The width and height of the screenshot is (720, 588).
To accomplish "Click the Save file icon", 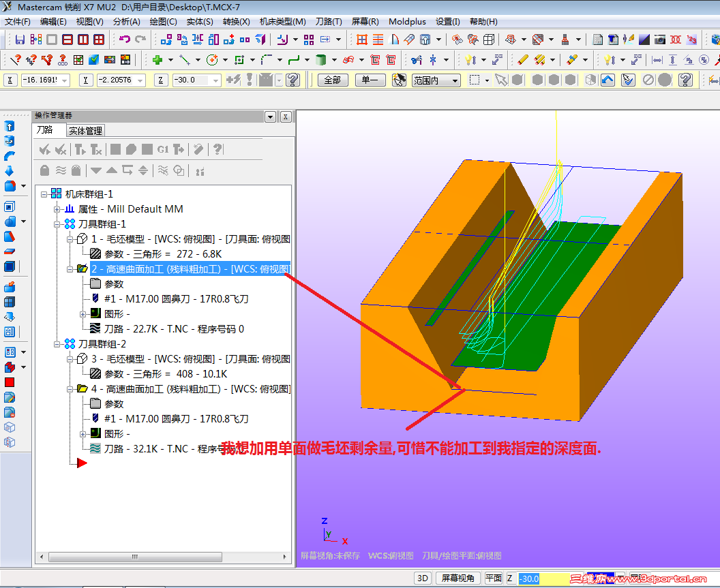I will [x=20, y=40].
